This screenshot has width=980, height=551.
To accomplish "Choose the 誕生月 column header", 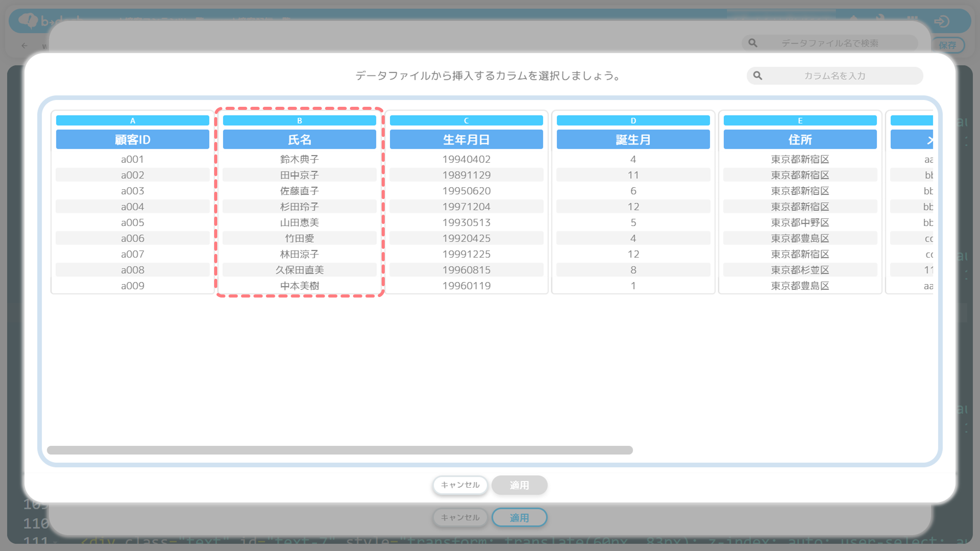I will 633,139.
